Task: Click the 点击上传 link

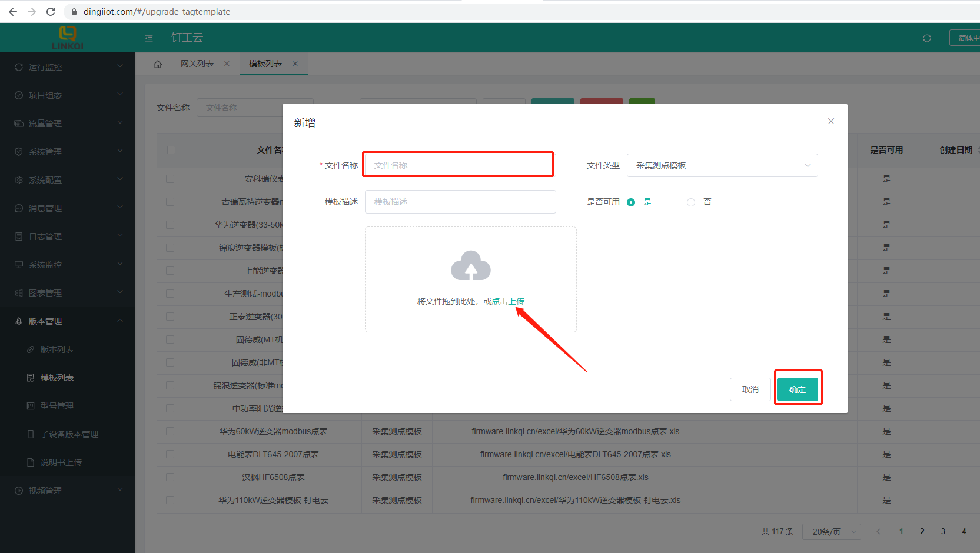Action: click(508, 301)
